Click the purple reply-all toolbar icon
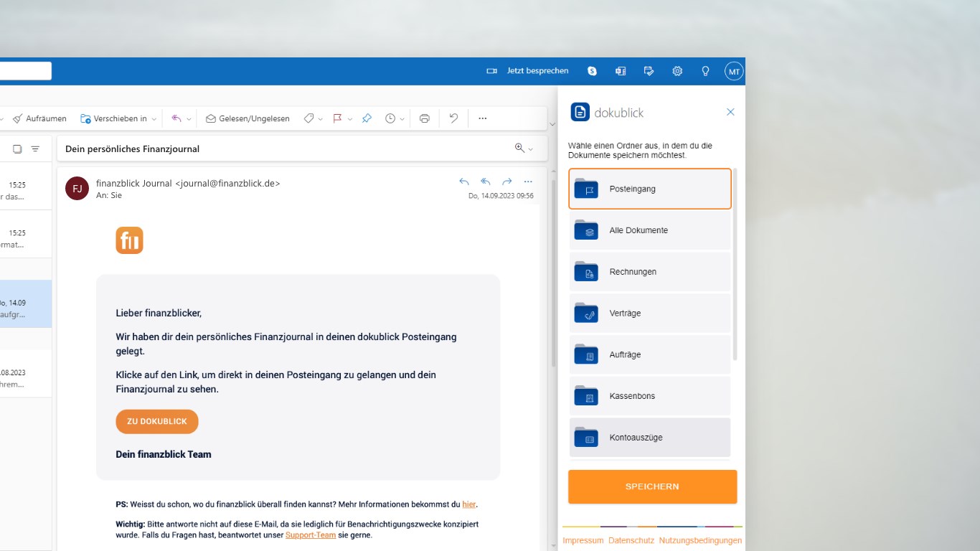This screenshot has width=980, height=551. click(176, 118)
